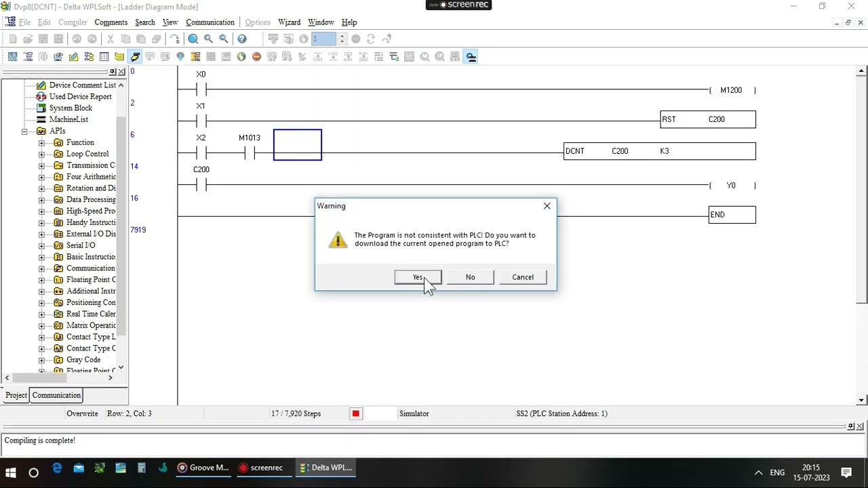Open the Wizard menu
Screen dimensions: 868x488
point(289,22)
